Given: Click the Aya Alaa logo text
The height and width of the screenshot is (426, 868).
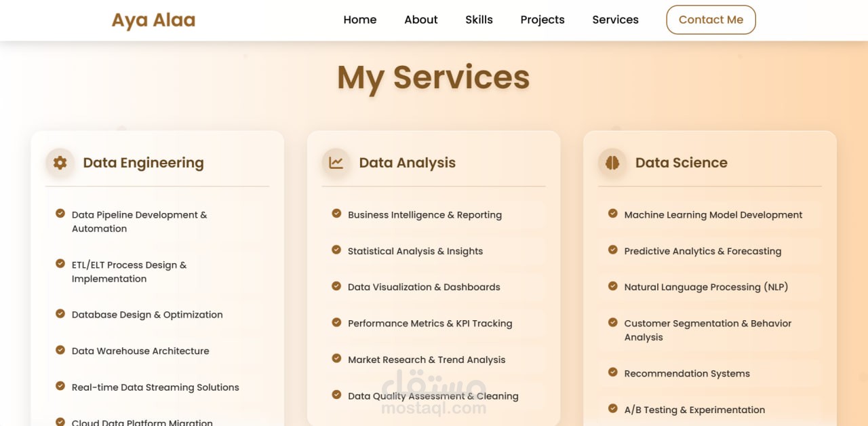Looking at the screenshot, I should pyautogui.click(x=153, y=20).
